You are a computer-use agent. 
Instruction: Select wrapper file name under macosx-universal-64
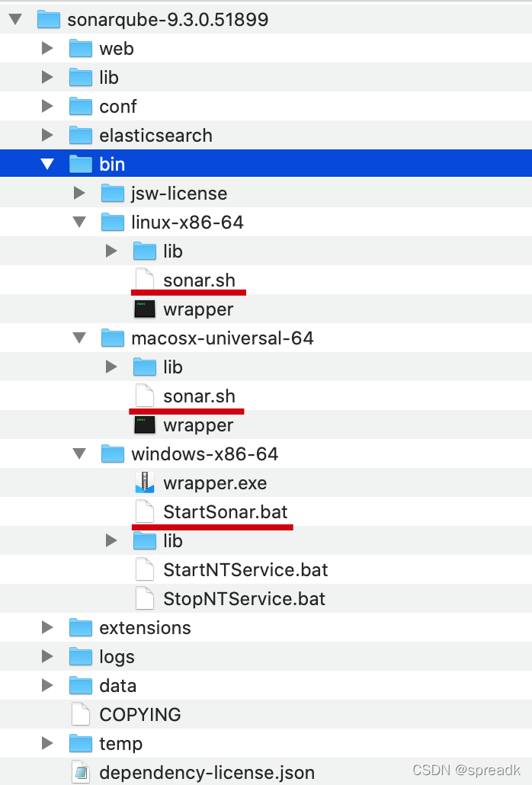pos(198,426)
